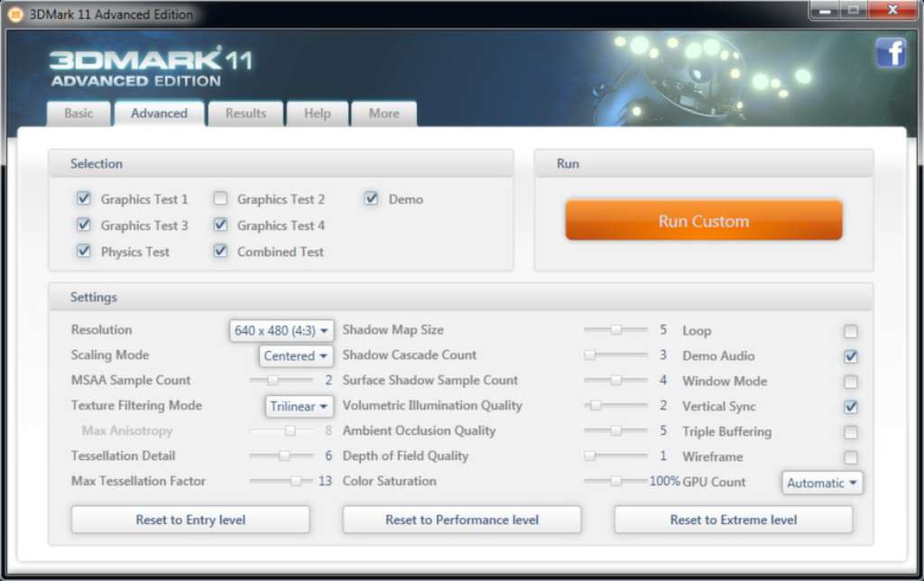Open the Results tab
924x581 pixels.
coord(245,114)
